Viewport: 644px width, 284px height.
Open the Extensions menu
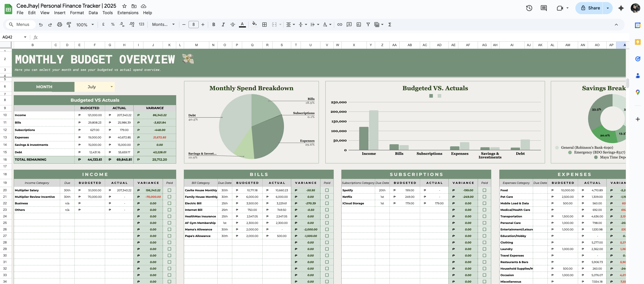point(128,13)
